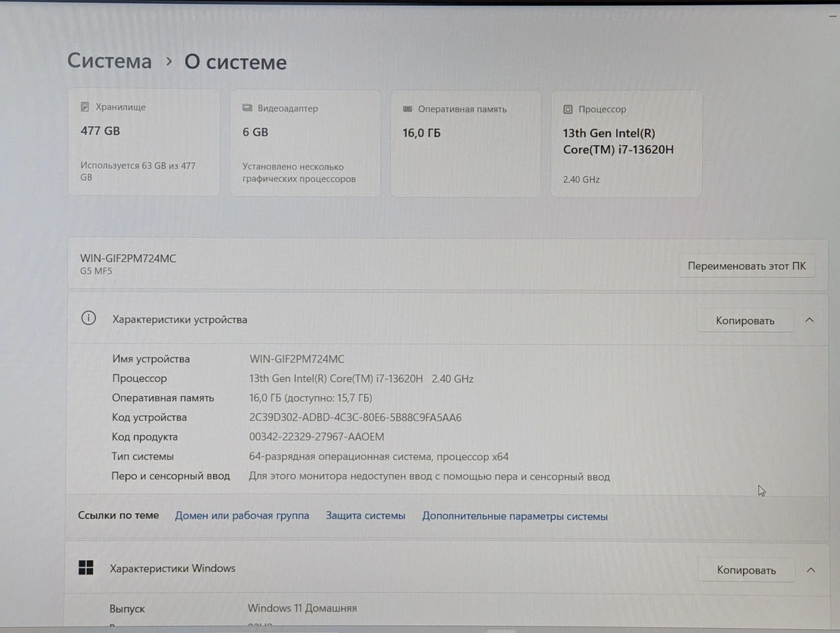Select the pen and touch input value text
The image size is (840, 633).
point(429,476)
